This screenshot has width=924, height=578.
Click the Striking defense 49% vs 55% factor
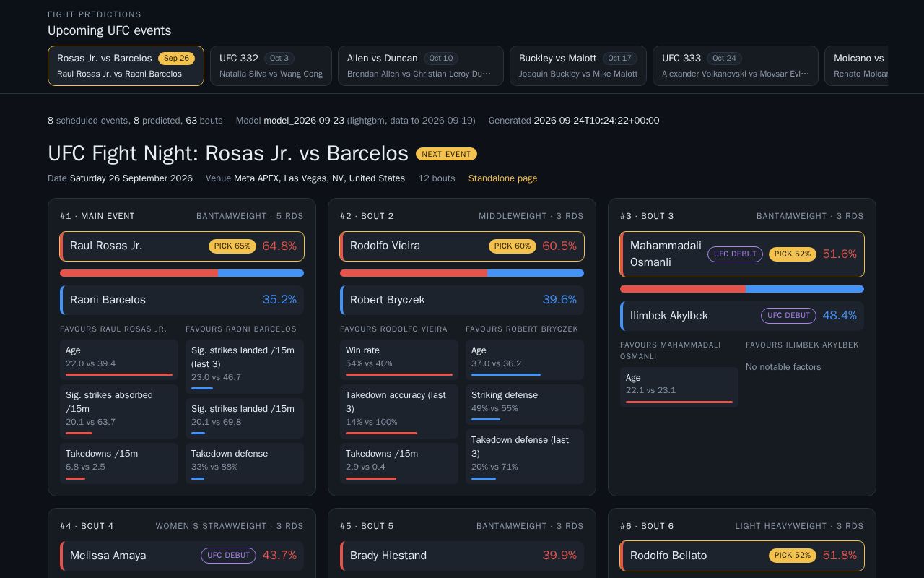(525, 405)
